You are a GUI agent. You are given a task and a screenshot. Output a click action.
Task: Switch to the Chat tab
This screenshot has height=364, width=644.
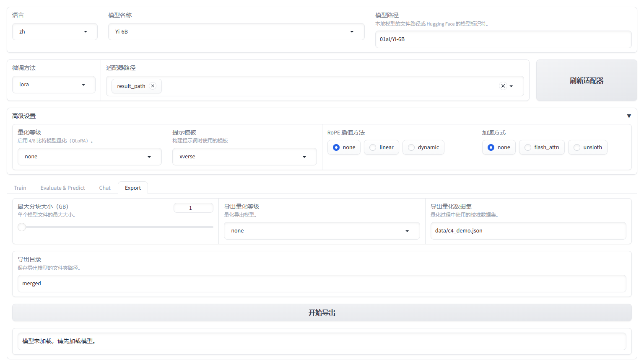[104, 188]
